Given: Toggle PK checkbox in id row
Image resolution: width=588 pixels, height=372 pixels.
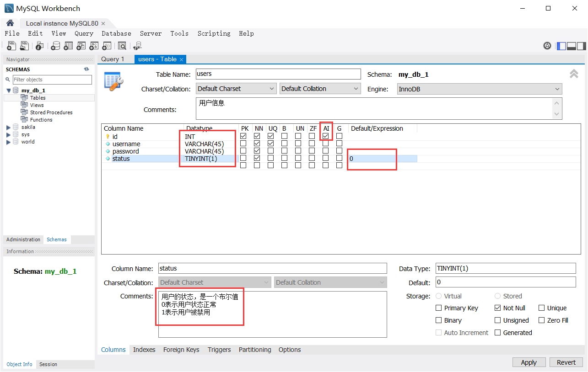Looking at the screenshot, I should 243,136.
